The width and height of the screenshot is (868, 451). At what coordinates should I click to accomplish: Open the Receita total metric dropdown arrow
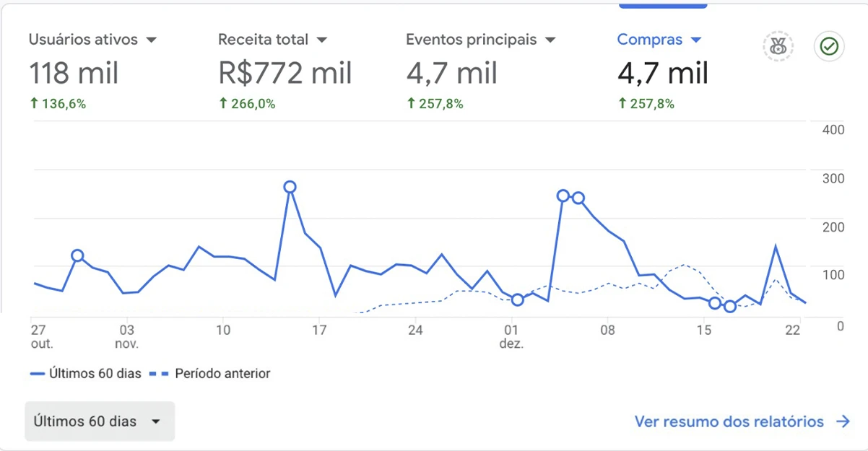coord(322,40)
